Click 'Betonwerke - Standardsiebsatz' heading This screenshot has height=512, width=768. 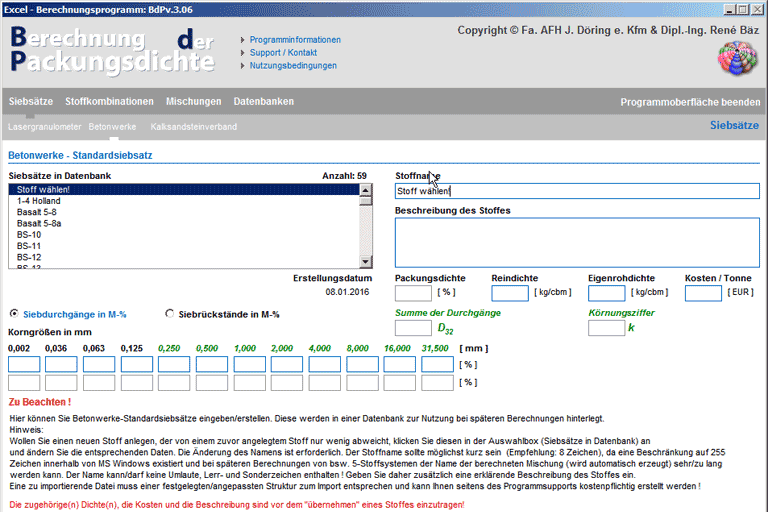80,155
